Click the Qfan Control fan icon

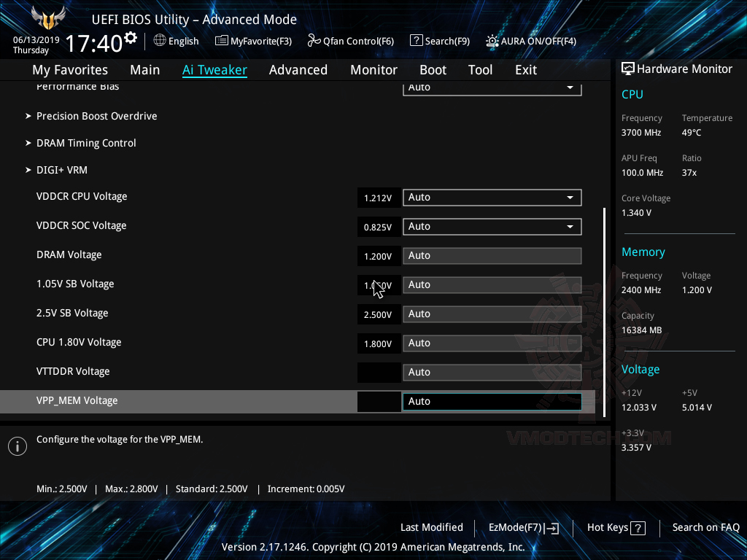(x=314, y=41)
